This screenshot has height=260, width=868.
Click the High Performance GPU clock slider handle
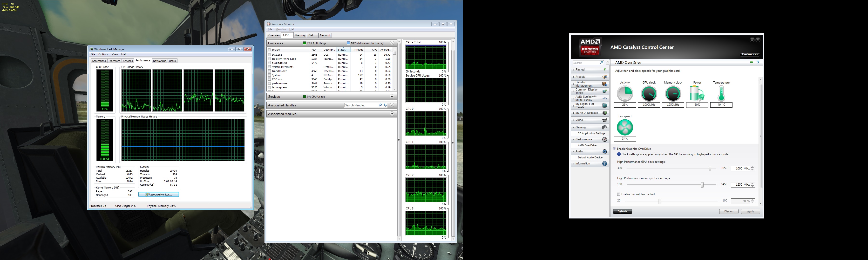click(710, 169)
